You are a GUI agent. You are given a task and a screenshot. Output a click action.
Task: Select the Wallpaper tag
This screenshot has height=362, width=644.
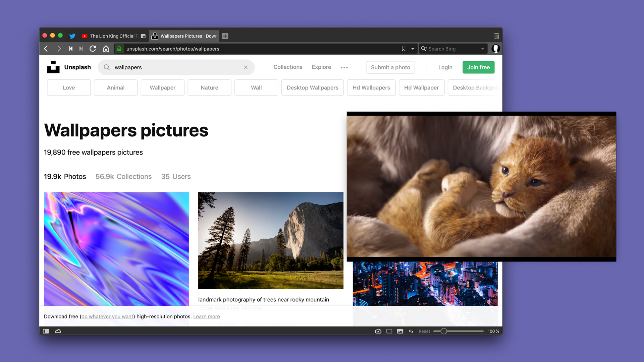tap(163, 87)
